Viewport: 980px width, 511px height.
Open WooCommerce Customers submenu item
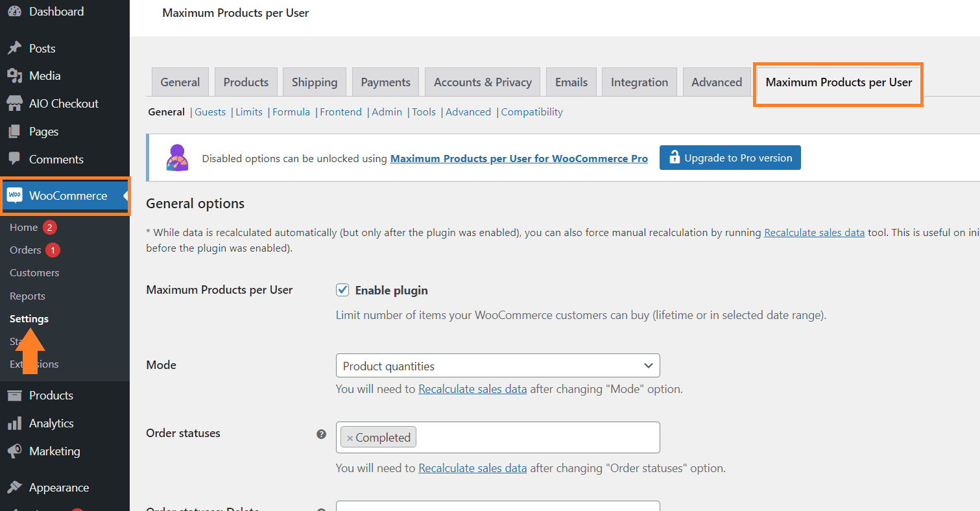34,272
